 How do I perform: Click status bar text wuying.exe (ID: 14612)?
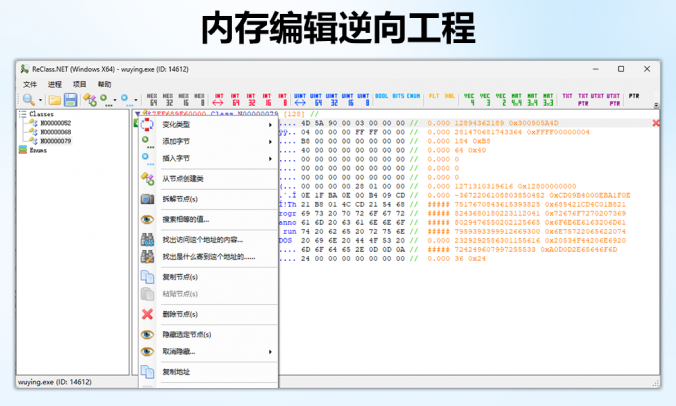[55, 382]
